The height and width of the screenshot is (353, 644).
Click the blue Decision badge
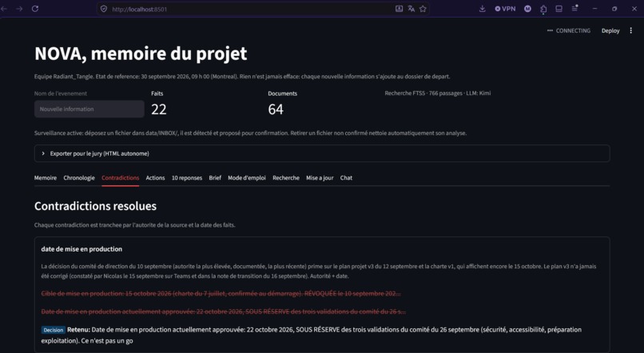pyautogui.click(x=53, y=330)
